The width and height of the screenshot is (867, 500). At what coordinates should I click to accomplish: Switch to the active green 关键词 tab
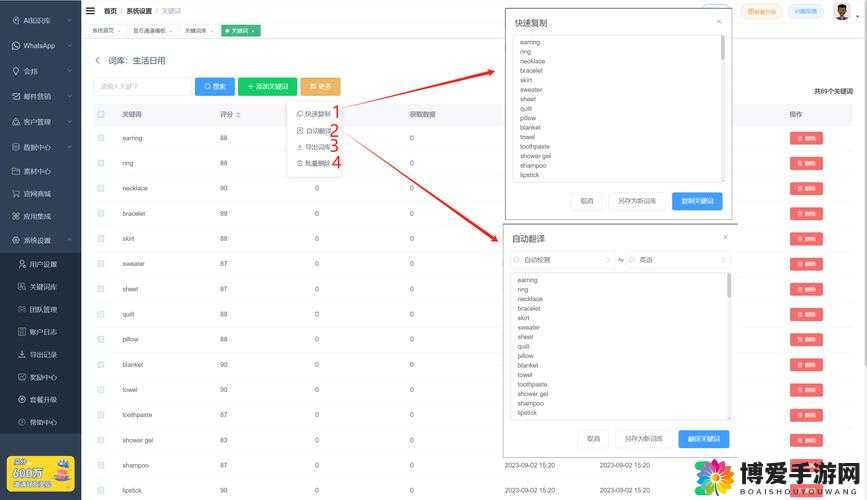241,31
